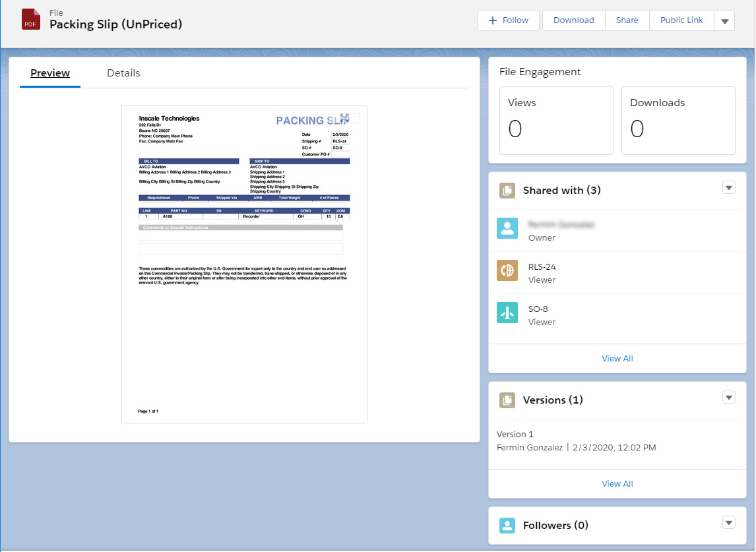Click the PDF file type icon in the header

(x=30, y=20)
